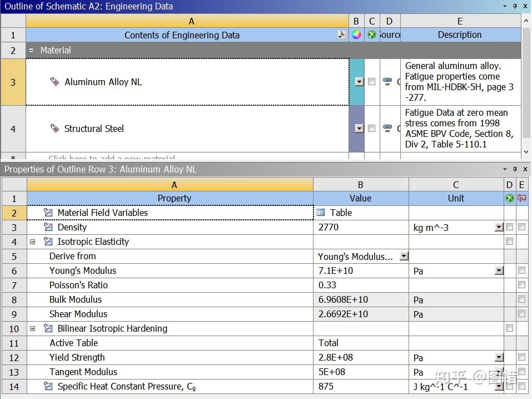This screenshot has height=399, width=532.
Task: Toggle Structural Steel's checkbox in column C
Action: [371, 128]
